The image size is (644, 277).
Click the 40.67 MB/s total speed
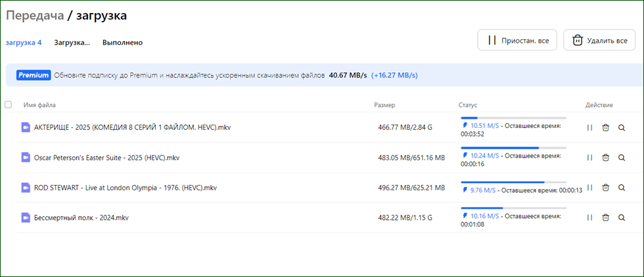tap(348, 75)
